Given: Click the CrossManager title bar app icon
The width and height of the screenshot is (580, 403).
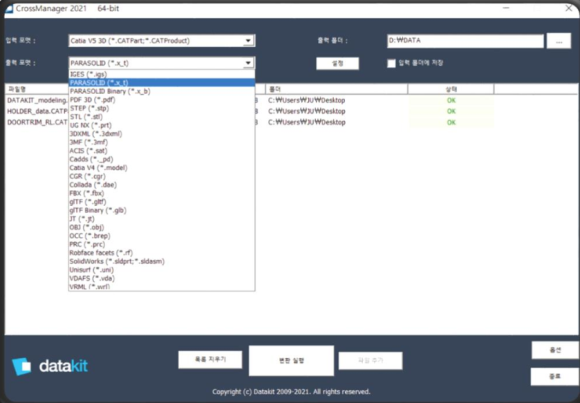Looking at the screenshot, I should 9,8.
